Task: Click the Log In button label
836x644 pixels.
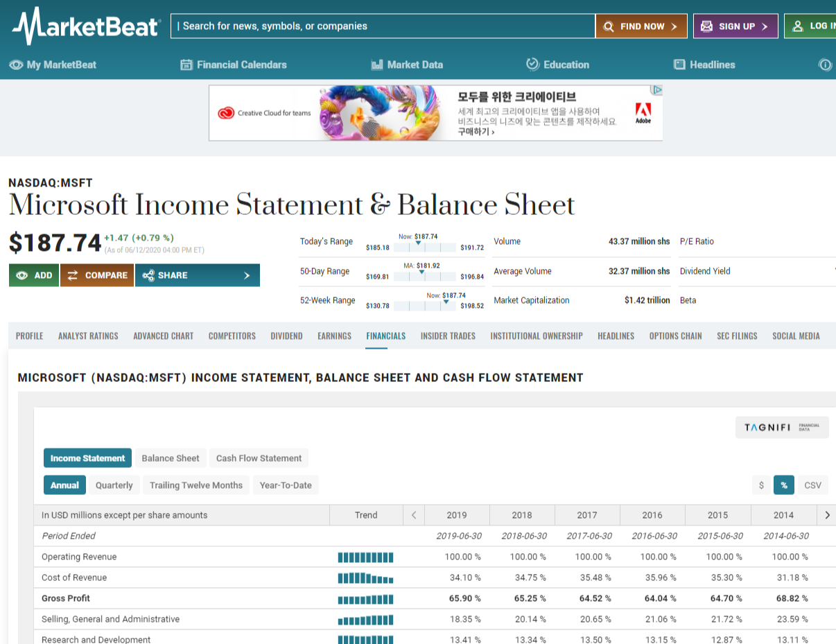Action: (x=823, y=26)
